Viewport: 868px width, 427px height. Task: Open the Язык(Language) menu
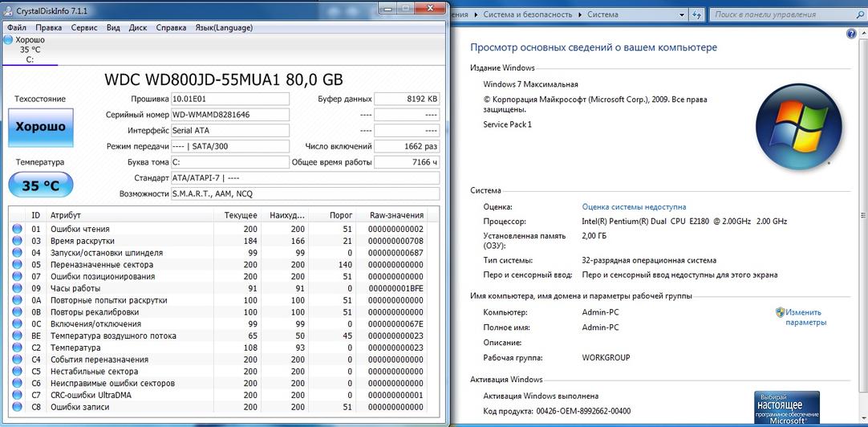pyautogui.click(x=224, y=28)
